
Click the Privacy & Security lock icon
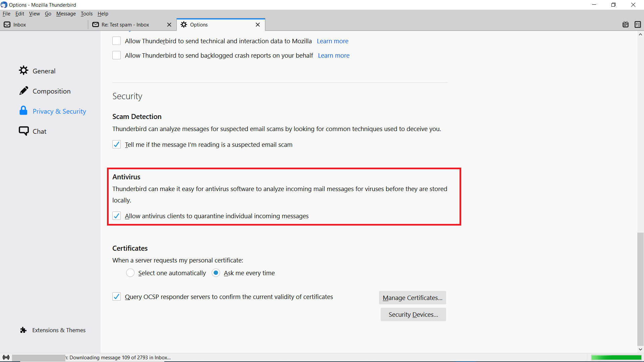[23, 111]
